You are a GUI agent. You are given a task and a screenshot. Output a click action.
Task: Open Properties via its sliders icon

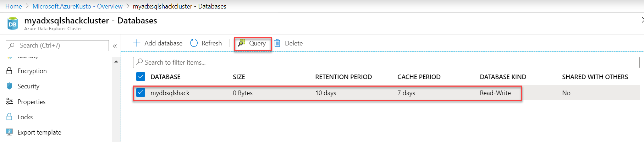9,102
